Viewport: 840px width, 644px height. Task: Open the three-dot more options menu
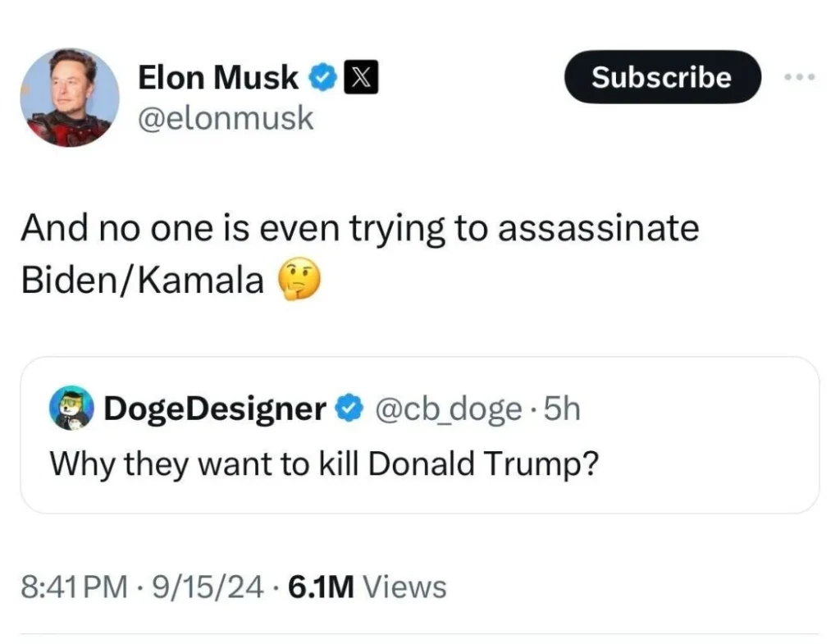click(800, 77)
